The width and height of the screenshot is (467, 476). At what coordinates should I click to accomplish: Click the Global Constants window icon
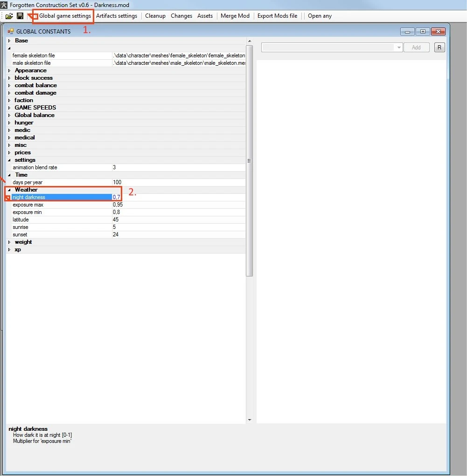11,31
